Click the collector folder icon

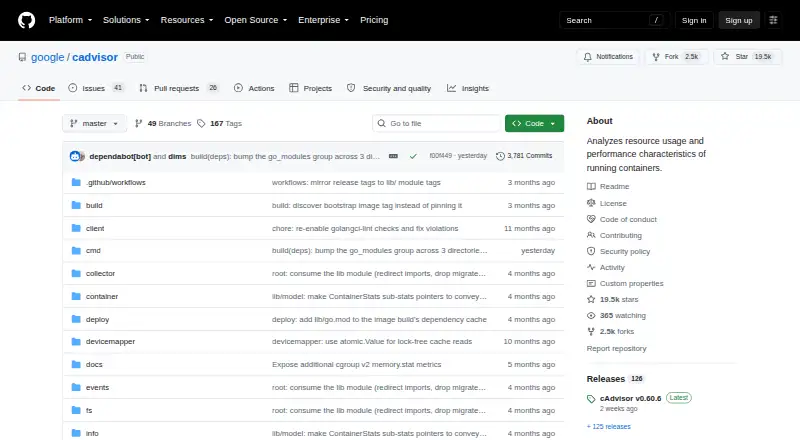click(76, 274)
